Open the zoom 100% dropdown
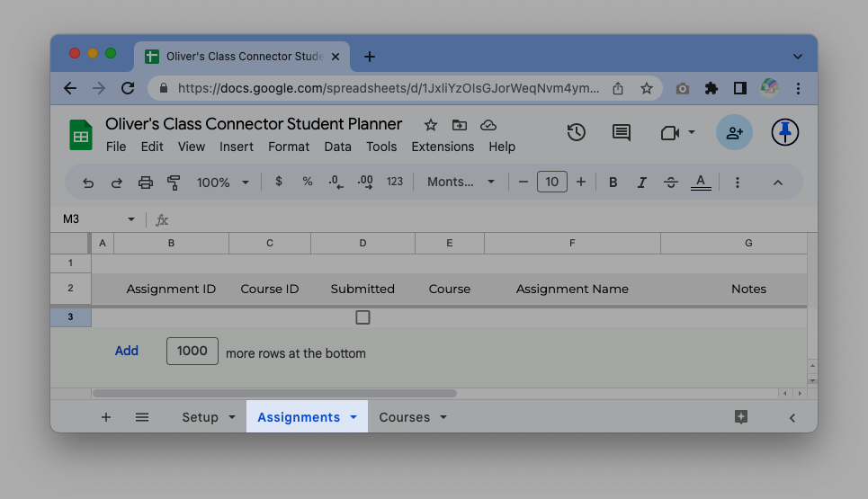Screen dimensions: 868x499 click(223, 182)
